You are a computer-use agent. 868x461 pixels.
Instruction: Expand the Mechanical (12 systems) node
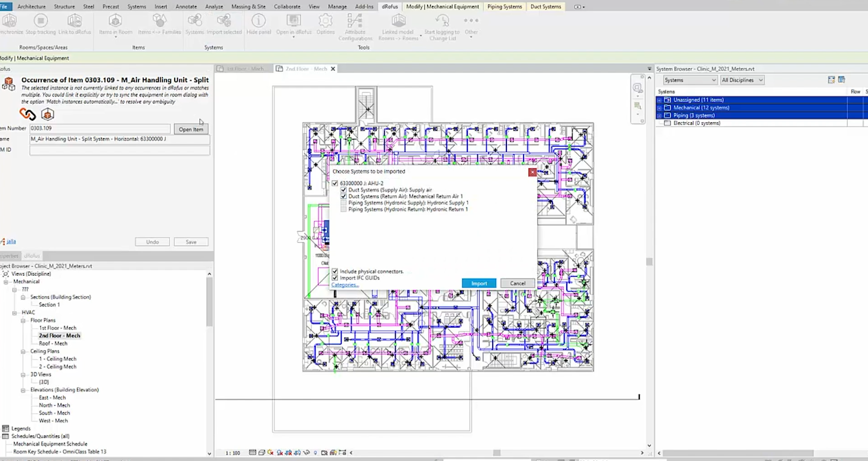point(660,108)
